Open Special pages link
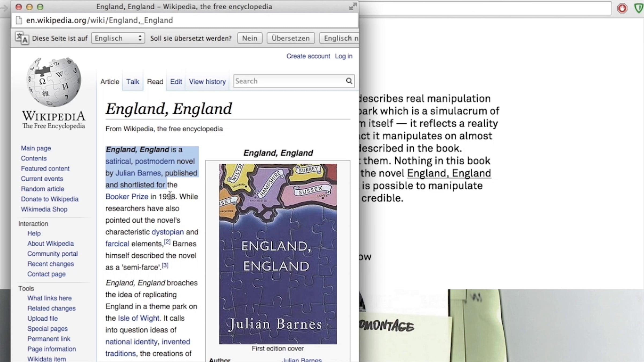This screenshot has height=362, width=644. tap(47, 329)
